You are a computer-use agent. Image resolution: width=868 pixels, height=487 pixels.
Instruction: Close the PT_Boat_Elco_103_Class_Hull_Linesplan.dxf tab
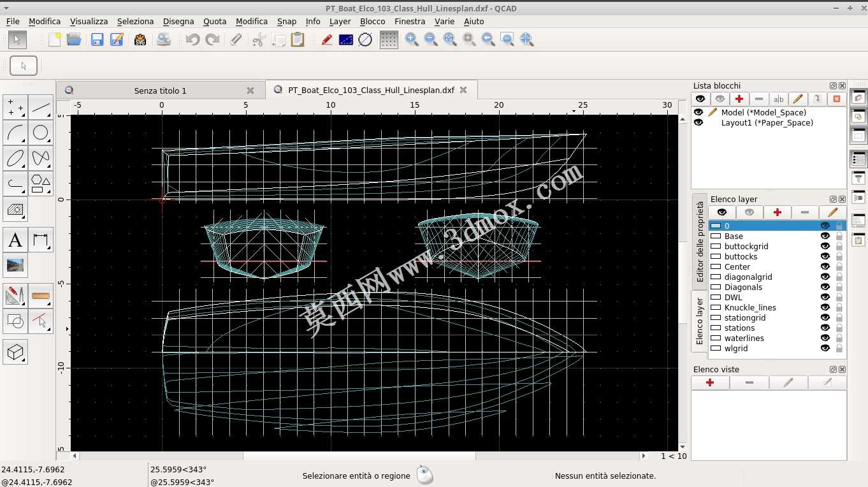coord(463,90)
